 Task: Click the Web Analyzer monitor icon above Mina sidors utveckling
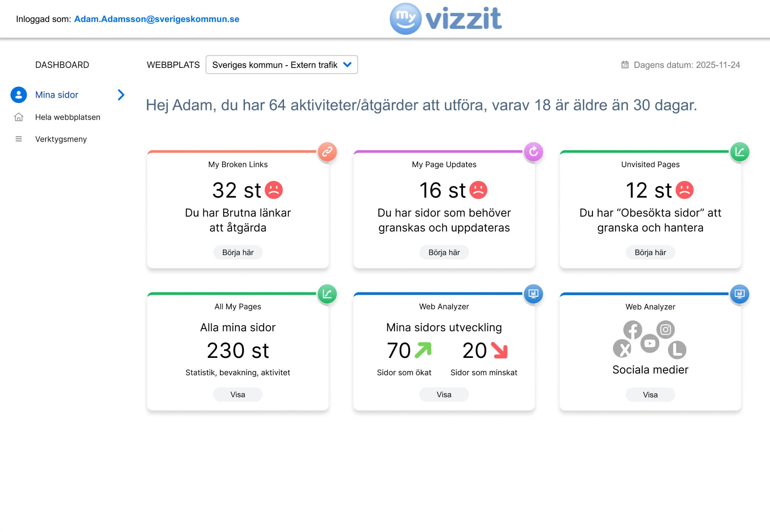533,294
